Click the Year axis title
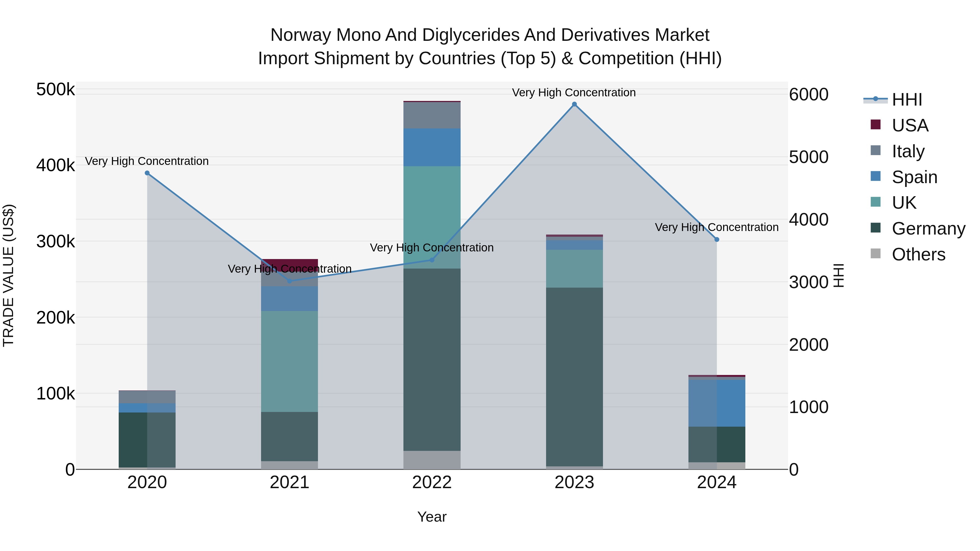 [x=432, y=517]
